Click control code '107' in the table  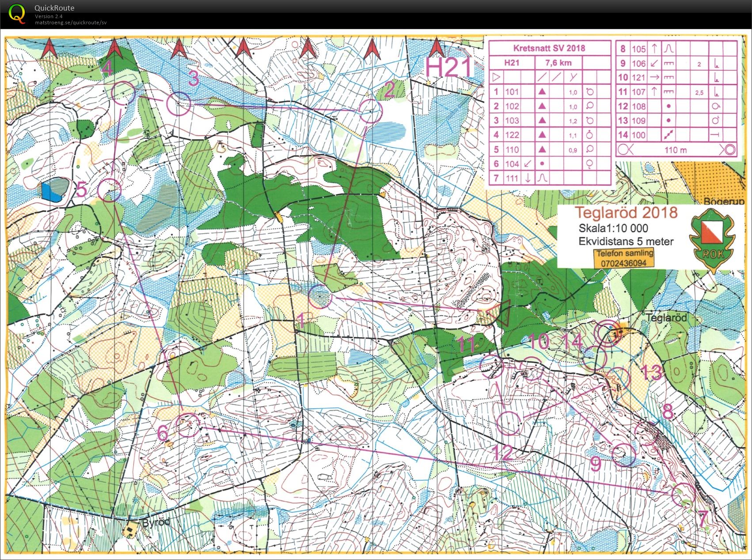638,92
